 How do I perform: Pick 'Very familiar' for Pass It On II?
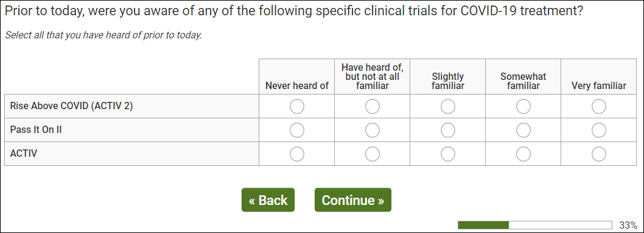click(x=599, y=130)
